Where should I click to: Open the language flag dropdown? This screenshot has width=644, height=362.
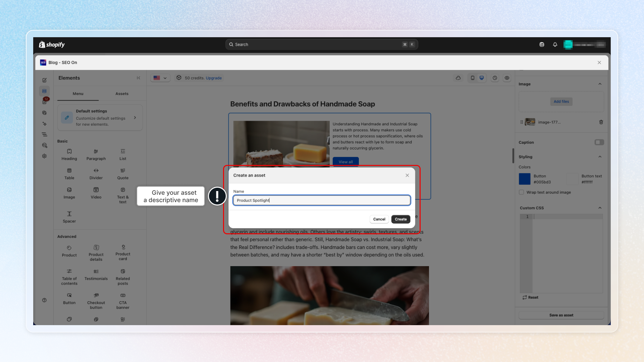click(160, 78)
